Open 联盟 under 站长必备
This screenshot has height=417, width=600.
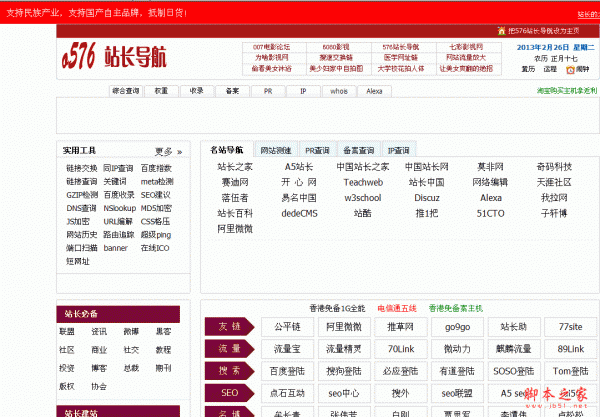click(67, 332)
